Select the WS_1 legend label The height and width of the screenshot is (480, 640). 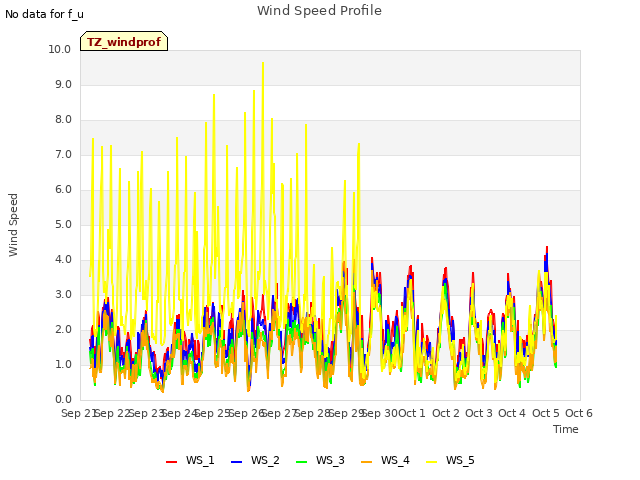(x=200, y=460)
